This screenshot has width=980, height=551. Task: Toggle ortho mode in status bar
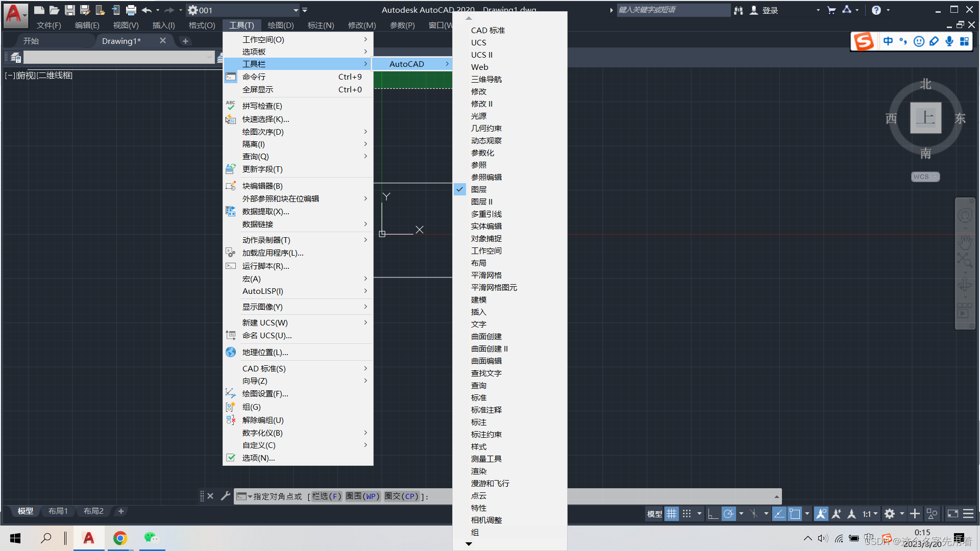[713, 514]
